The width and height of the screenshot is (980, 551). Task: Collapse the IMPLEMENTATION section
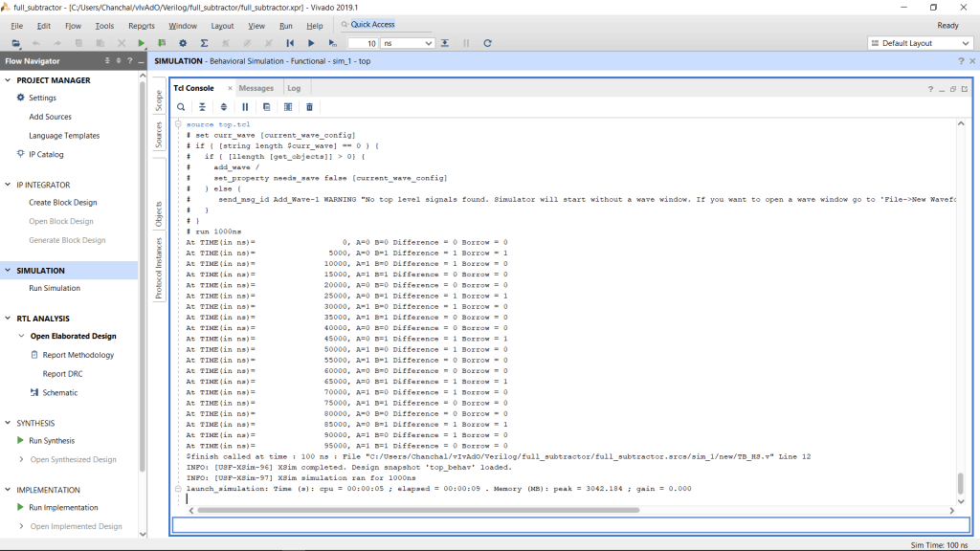[8, 490]
